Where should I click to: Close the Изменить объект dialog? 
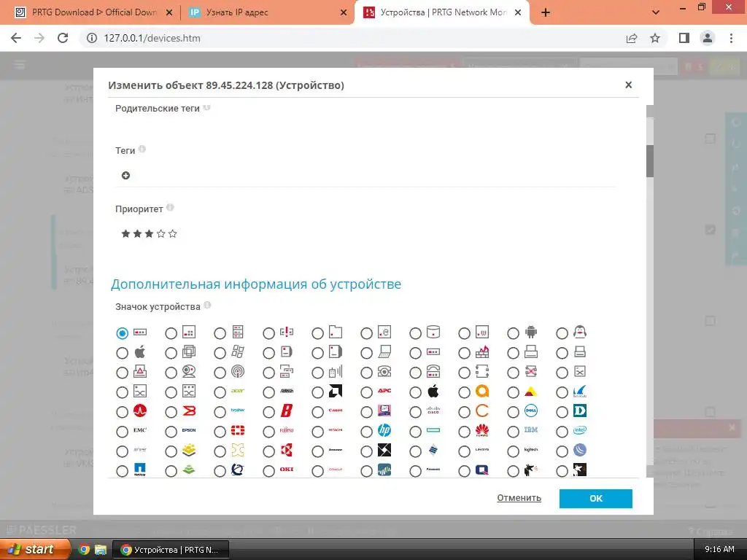(x=628, y=85)
